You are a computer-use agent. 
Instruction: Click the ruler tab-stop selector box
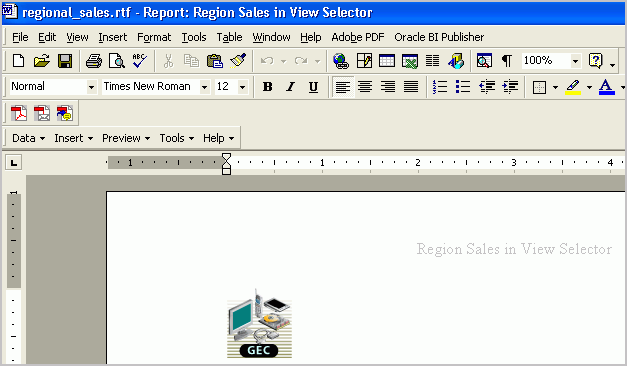(x=14, y=162)
